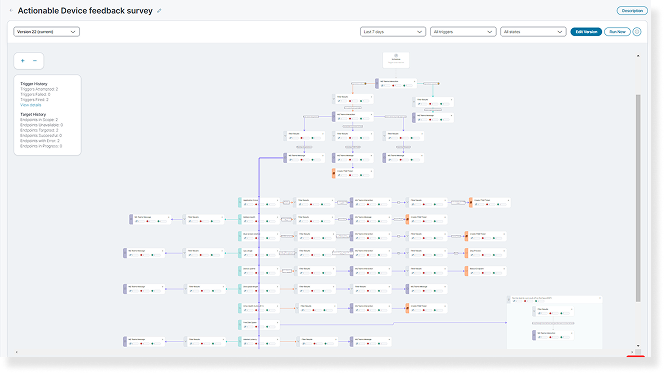Expand the All states filter dropdown
Viewport: 665px width, 374px height.
533,32
